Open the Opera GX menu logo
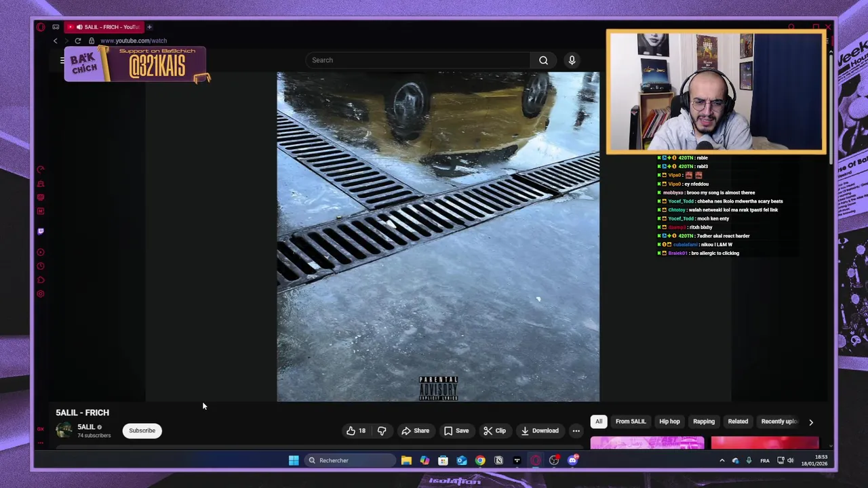 pos(41,27)
